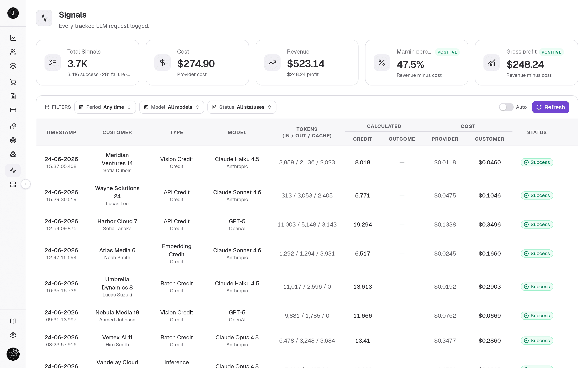Image resolution: width=588 pixels, height=368 pixels.
Task: Click the Success badge for Meridian Ventures 14
Action: pyautogui.click(x=537, y=162)
